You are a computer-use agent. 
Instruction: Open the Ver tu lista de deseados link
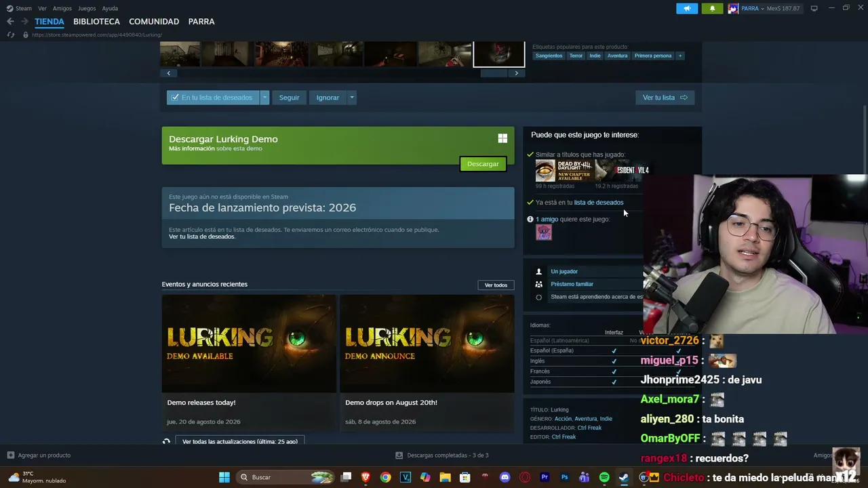(201, 237)
